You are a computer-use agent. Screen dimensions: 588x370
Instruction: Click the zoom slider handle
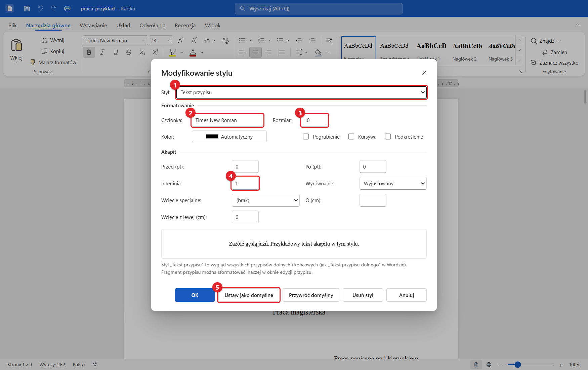pos(517,365)
